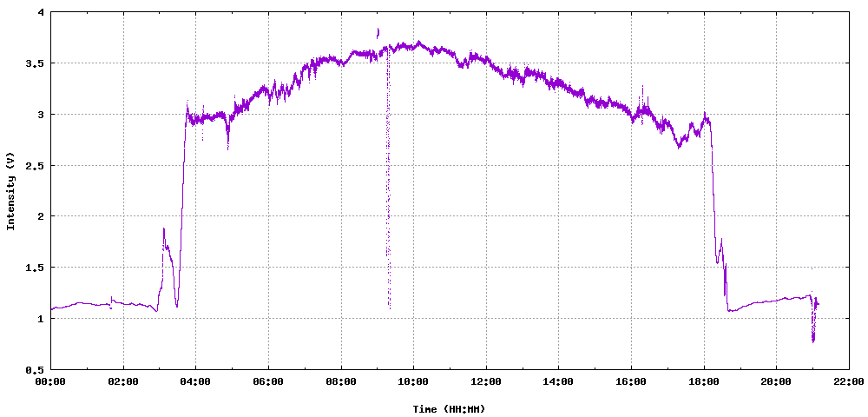The width and height of the screenshot is (868, 417).
Task: Click the x-axis label '04:00'
Action: 196,381
